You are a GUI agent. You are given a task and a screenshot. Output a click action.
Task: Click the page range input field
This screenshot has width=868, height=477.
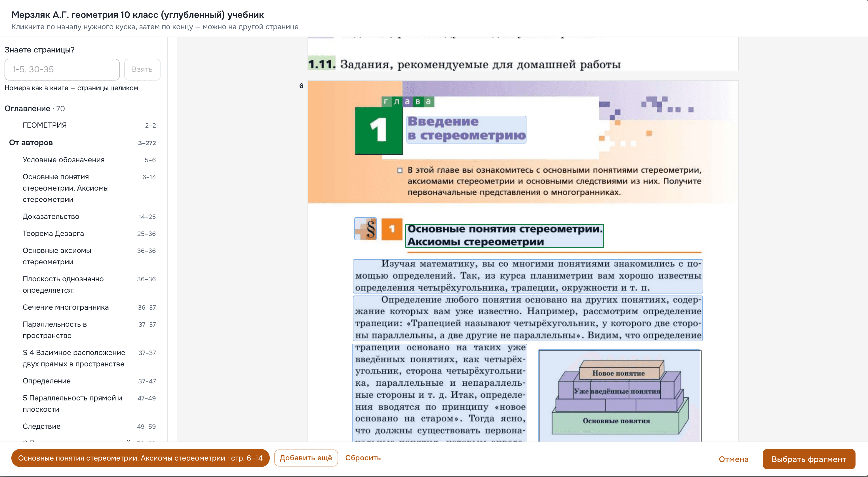click(x=62, y=69)
